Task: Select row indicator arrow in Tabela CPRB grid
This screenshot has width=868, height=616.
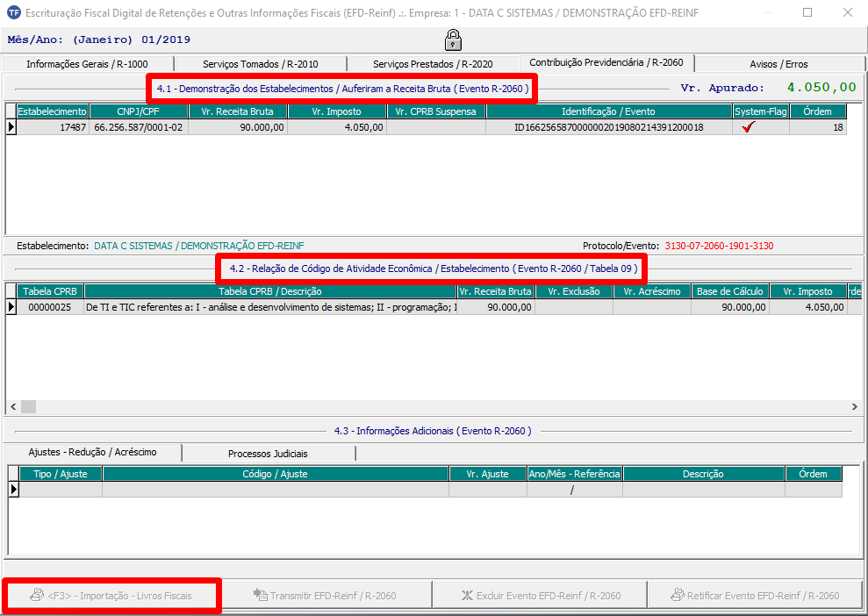Action: pyautogui.click(x=11, y=307)
